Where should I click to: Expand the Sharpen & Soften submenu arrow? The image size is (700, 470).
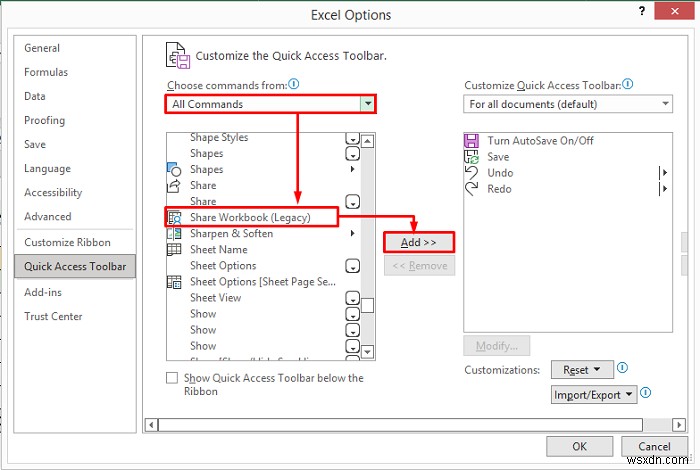pos(353,233)
